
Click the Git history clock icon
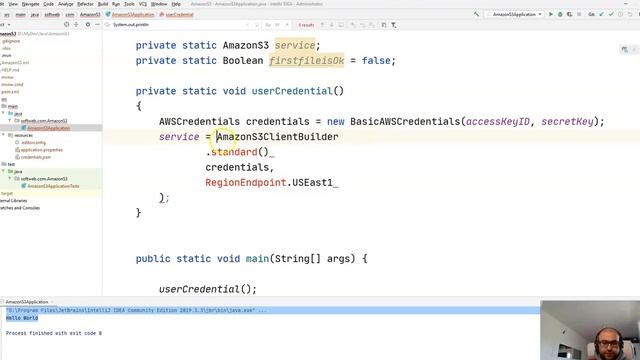click(x=620, y=14)
